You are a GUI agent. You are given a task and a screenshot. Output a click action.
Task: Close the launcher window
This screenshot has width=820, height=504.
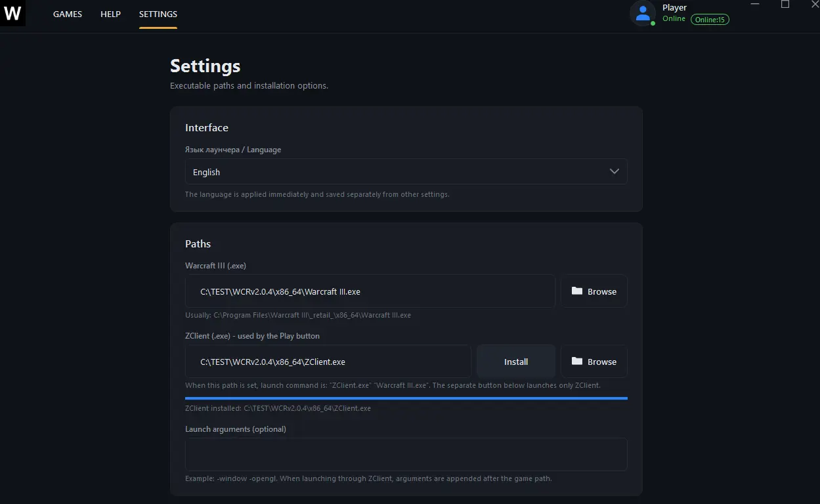pyautogui.click(x=815, y=4)
